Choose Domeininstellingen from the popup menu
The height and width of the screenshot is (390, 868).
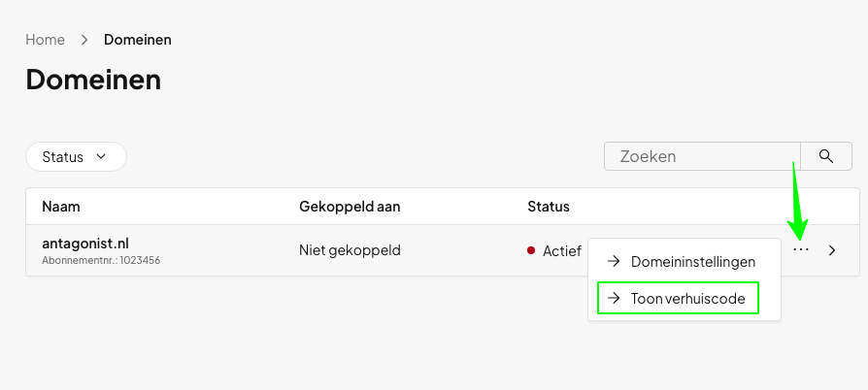tap(692, 262)
